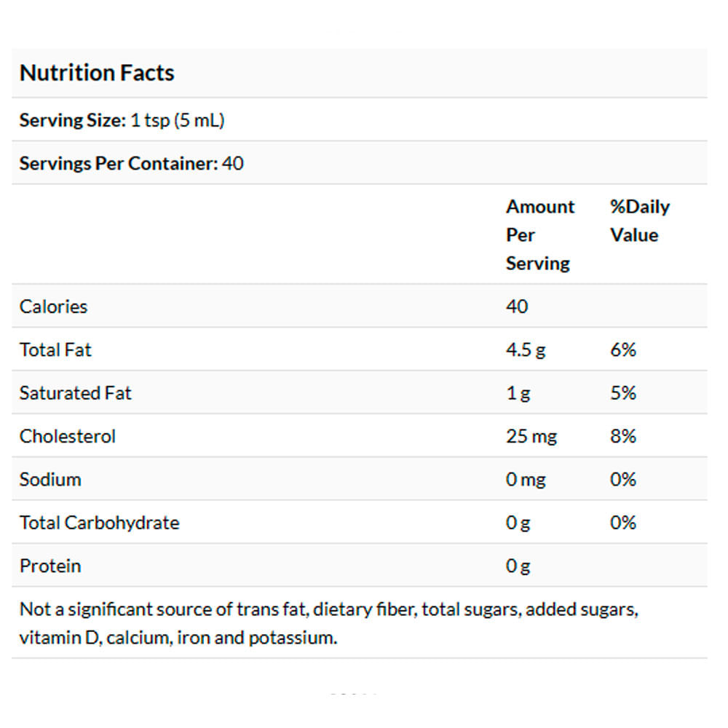Image resolution: width=728 pixels, height=728 pixels.
Task: Click the Amount Per Serving column header
Action: (540, 234)
